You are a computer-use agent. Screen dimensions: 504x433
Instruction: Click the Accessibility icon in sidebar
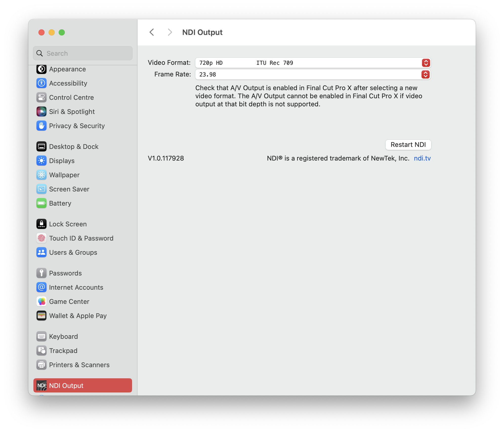coord(41,83)
